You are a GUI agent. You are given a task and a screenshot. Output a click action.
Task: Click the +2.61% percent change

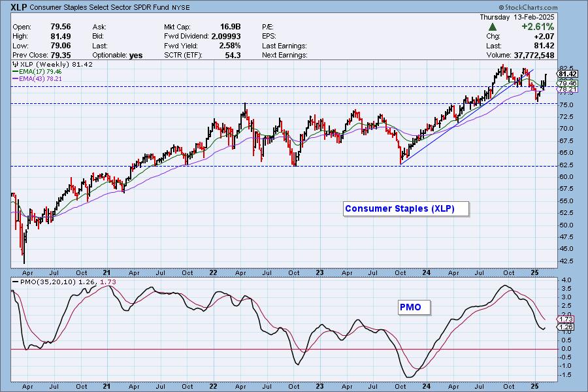(538, 27)
